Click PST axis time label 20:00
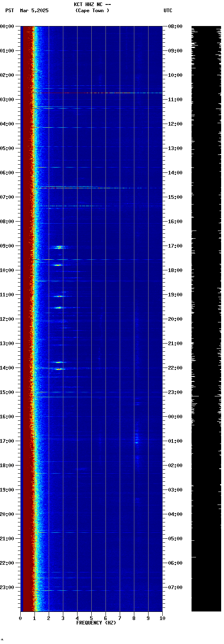This screenshot has width=224, height=644. tap(7, 514)
